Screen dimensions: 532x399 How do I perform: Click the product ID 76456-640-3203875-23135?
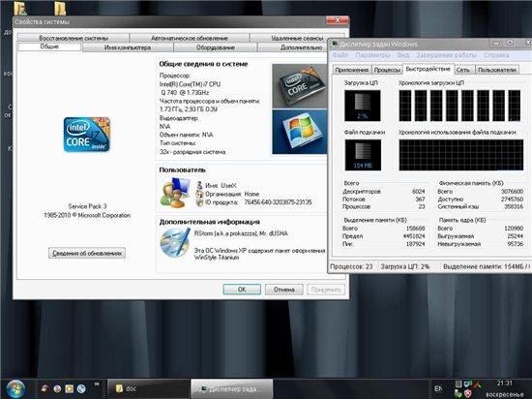pos(278,202)
